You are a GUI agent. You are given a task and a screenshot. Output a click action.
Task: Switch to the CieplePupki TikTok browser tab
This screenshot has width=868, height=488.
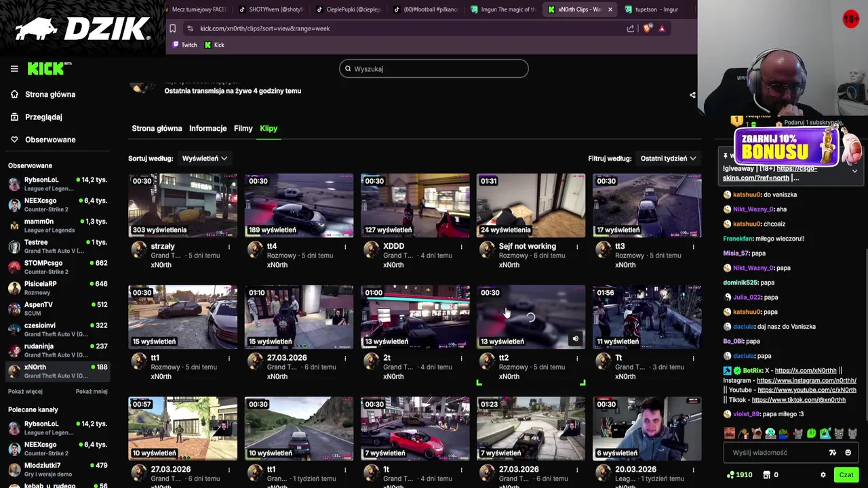349,9
